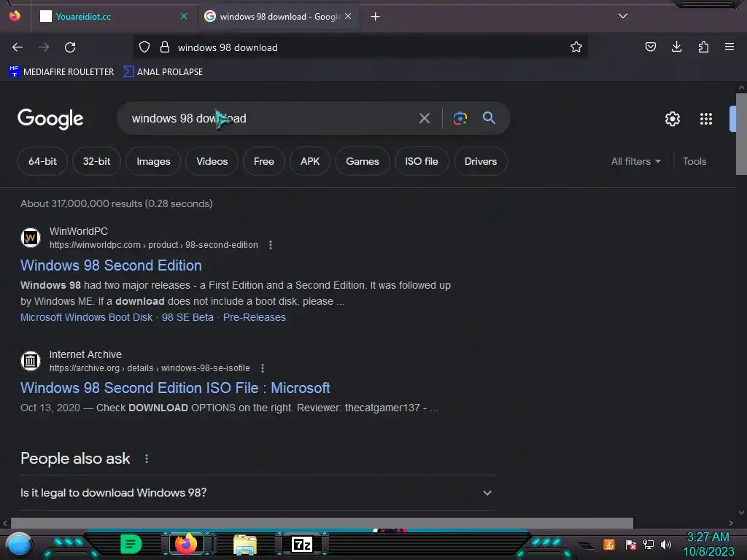Open the 98 SE Beta sitelink

point(187,317)
